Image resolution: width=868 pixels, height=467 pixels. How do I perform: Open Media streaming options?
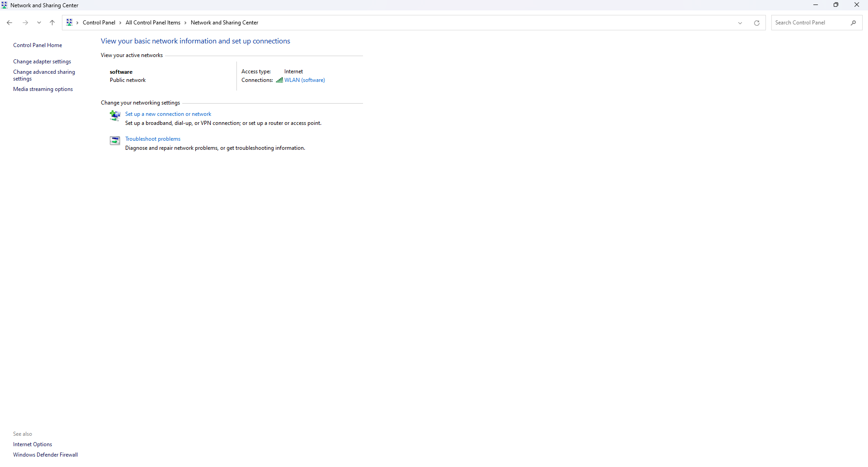(43, 89)
